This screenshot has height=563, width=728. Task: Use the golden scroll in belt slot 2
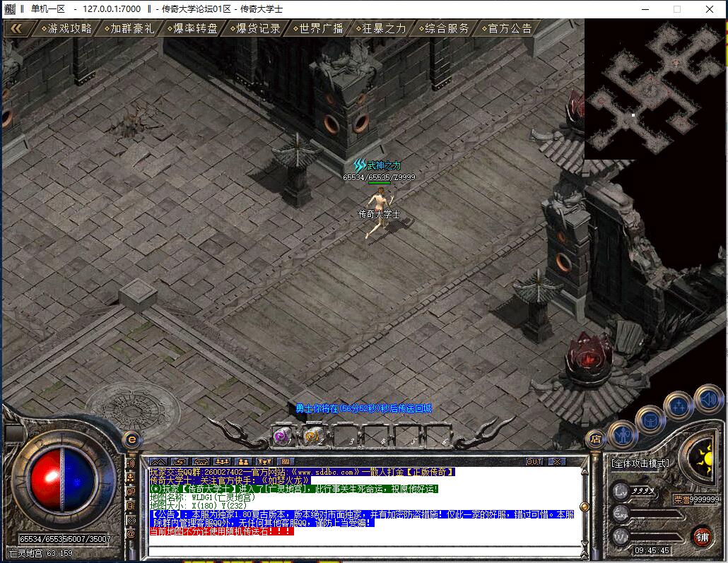[313, 436]
